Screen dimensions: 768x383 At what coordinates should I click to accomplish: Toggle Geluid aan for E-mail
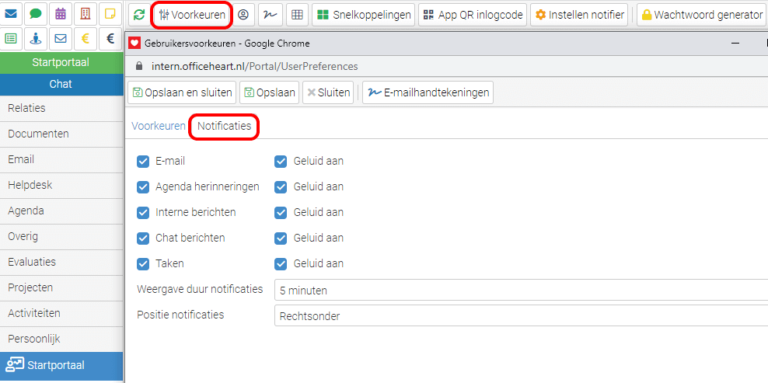click(x=281, y=161)
